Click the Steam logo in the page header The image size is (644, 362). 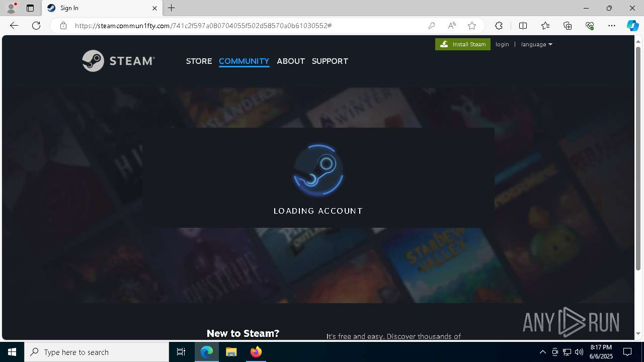pyautogui.click(x=118, y=61)
